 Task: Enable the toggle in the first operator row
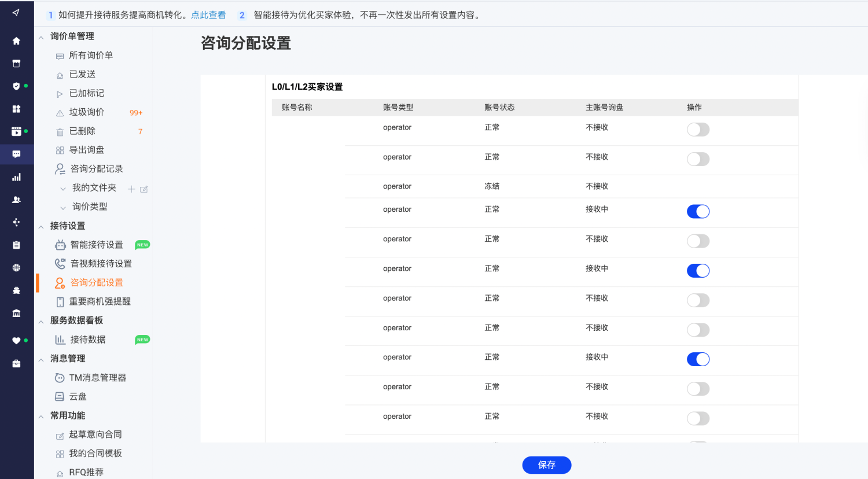[x=698, y=130]
